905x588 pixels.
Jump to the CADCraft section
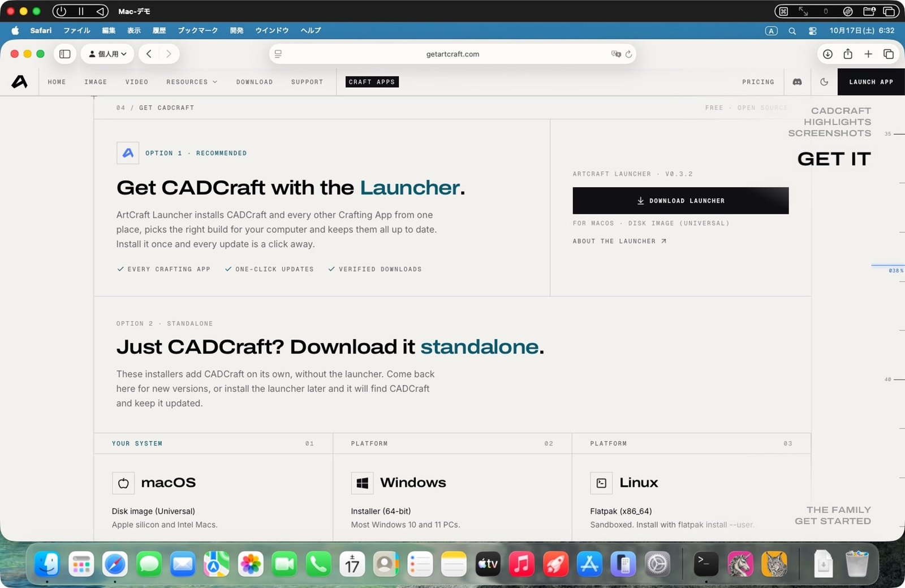[841, 111]
